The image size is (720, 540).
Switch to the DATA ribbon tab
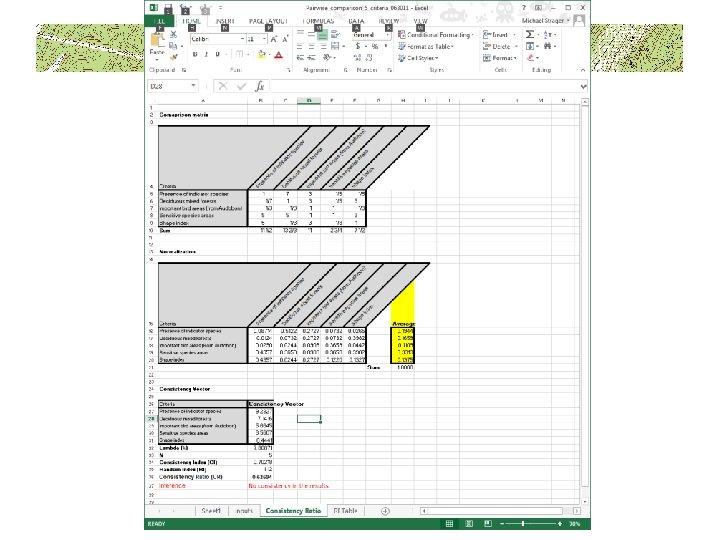pos(356,21)
